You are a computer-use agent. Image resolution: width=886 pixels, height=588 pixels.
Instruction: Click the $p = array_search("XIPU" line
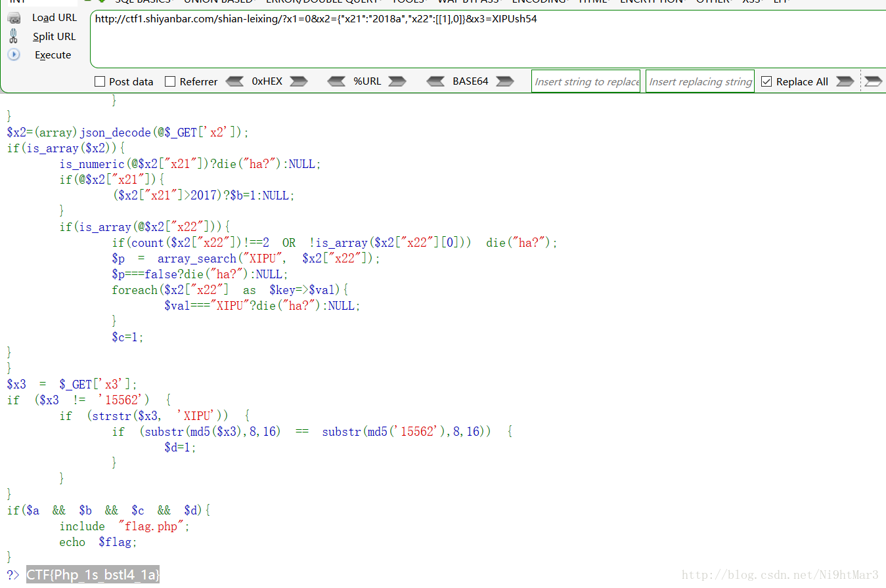tap(246, 259)
